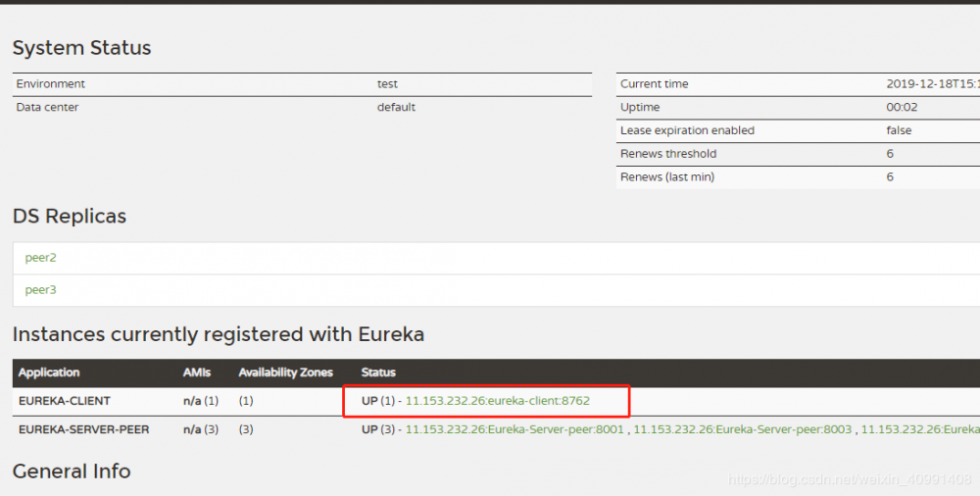
Task: Open the Eureka-Server-peer:8001 instance link
Action: 514,429
